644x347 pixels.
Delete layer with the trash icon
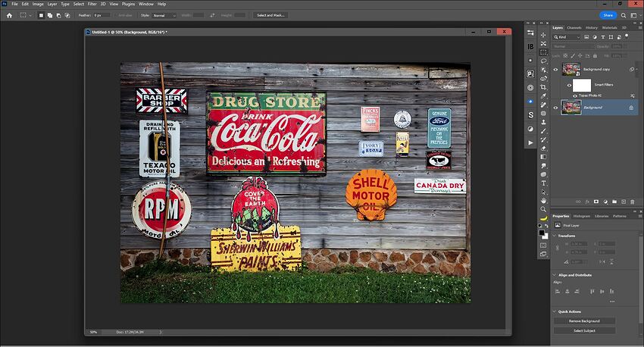tap(633, 202)
